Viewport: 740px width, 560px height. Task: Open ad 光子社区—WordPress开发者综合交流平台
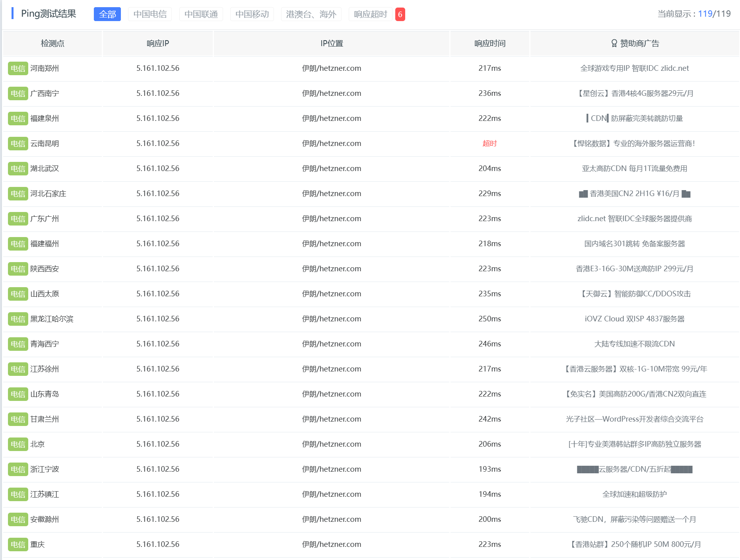(x=635, y=419)
